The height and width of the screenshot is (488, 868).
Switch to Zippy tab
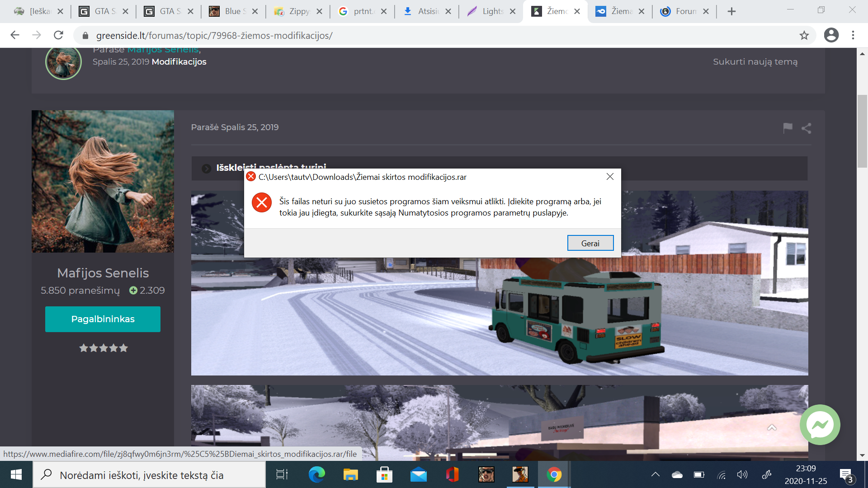click(x=298, y=11)
